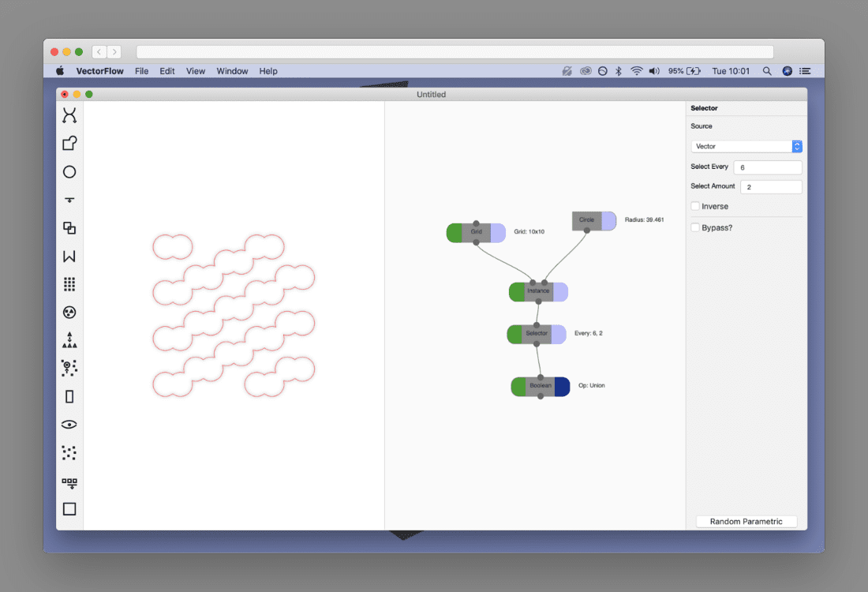Viewport: 868px width, 592px height.
Task: Enable the Inverse checkbox
Action: [x=695, y=206]
